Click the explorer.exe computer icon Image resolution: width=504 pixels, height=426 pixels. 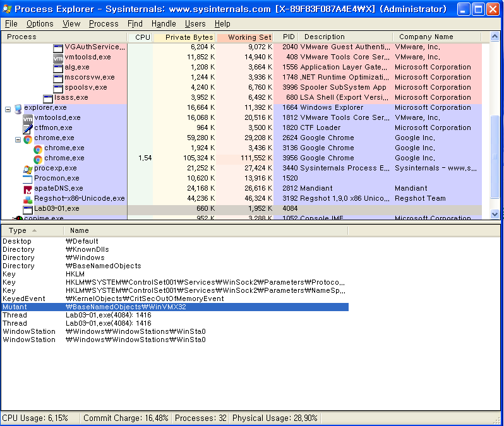tap(18, 109)
